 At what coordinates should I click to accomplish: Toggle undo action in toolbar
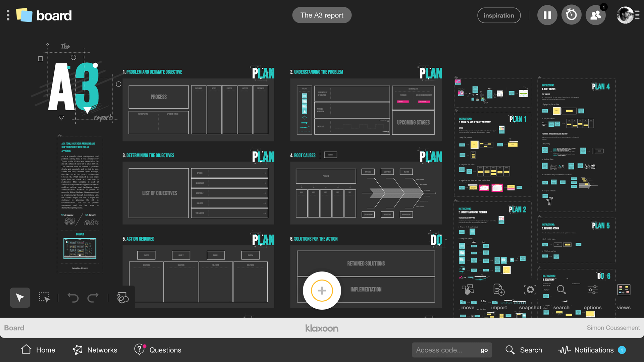tap(73, 297)
